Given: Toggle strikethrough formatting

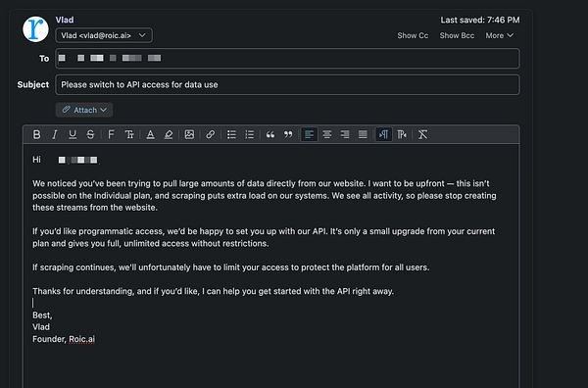Looking at the screenshot, I should pos(90,134).
